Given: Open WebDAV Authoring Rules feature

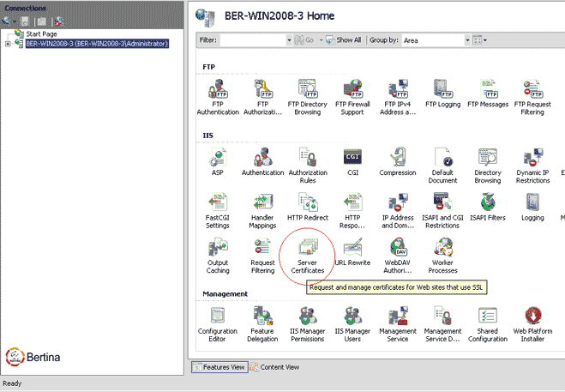Looking at the screenshot, I should (x=398, y=256).
